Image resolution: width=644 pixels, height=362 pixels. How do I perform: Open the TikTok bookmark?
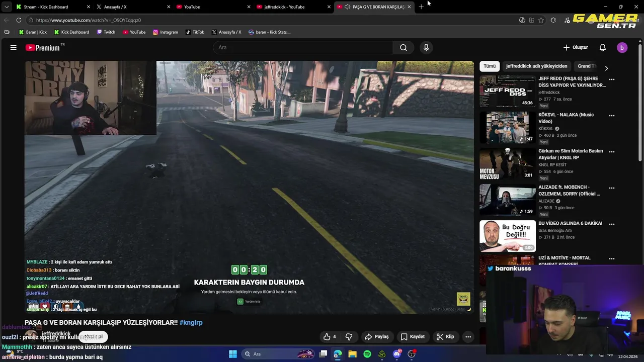(x=195, y=32)
